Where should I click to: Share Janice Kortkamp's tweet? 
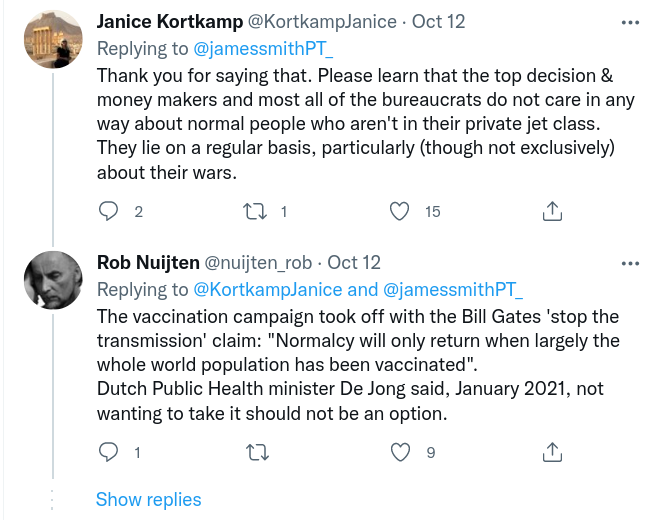(550, 211)
